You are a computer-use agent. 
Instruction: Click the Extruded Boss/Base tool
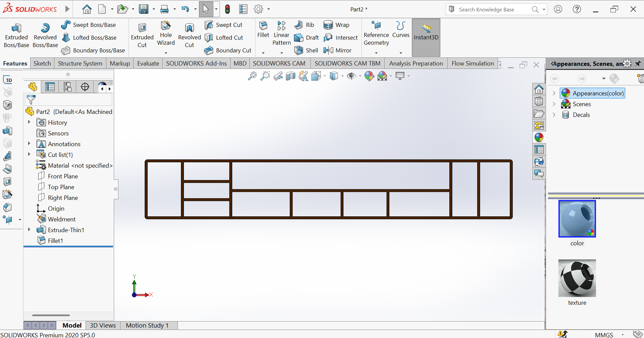[16, 36]
